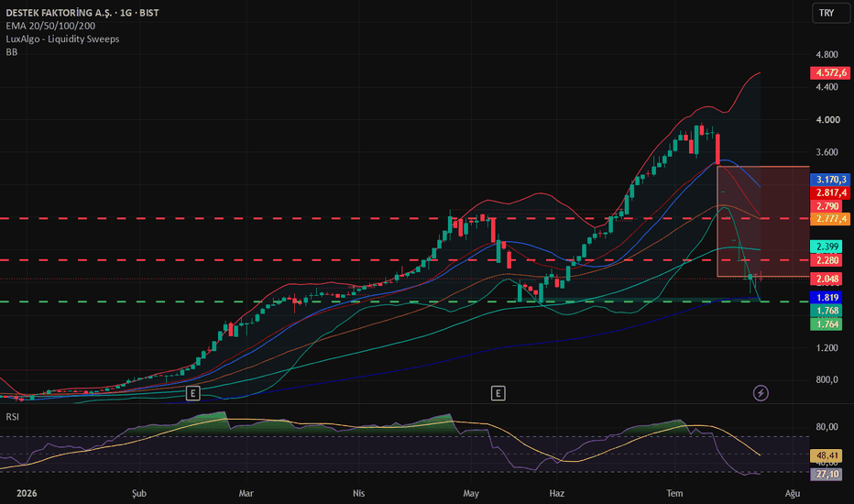Click the 4.572,6 red price label
This screenshot has width=854, height=504.
click(x=830, y=72)
